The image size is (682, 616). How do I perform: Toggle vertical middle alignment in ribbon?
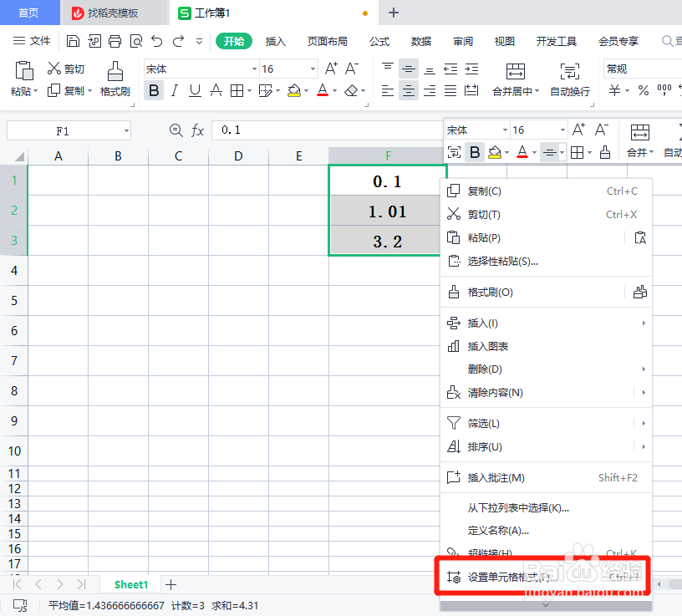(408, 69)
